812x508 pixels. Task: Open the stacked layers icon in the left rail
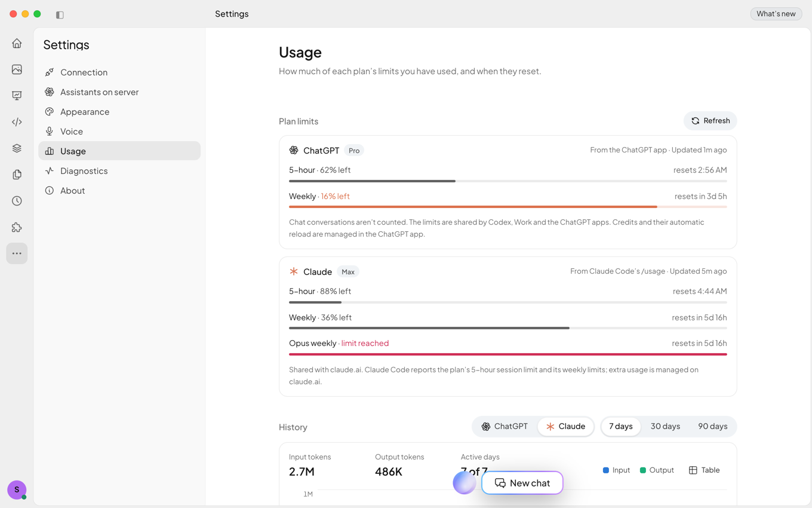pos(17,148)
